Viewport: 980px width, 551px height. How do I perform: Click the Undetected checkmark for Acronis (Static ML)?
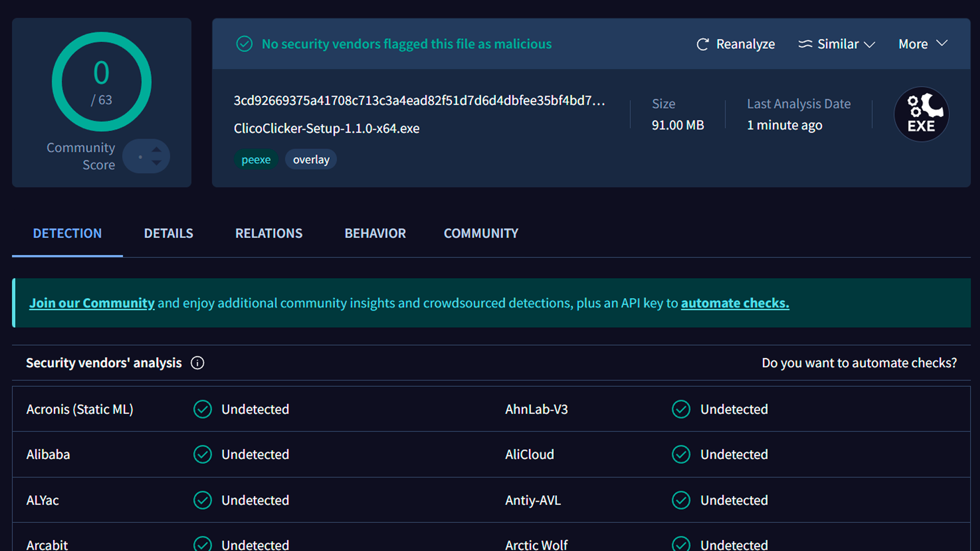(x=202, y=409)
